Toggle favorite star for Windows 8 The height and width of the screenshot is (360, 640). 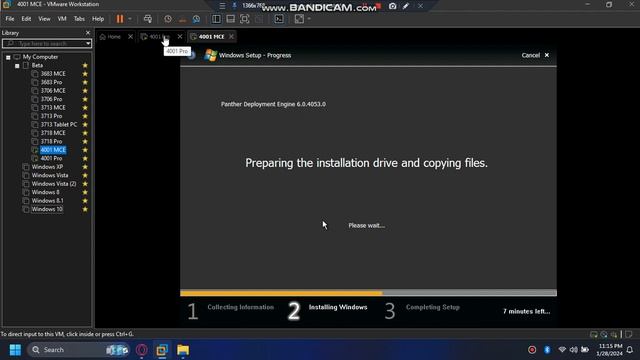point(85,192)
